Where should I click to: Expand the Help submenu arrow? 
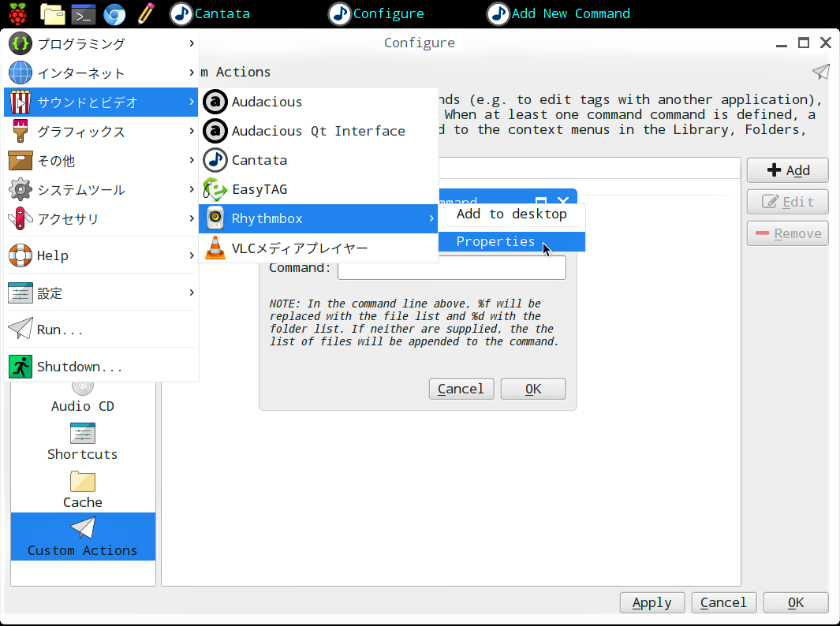point(191,255)
